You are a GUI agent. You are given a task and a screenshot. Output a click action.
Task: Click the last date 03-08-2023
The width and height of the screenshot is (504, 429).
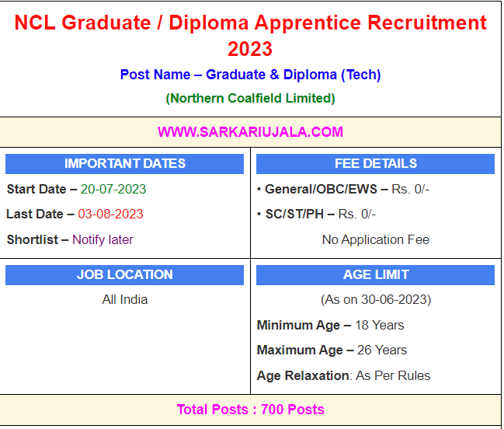110,214
